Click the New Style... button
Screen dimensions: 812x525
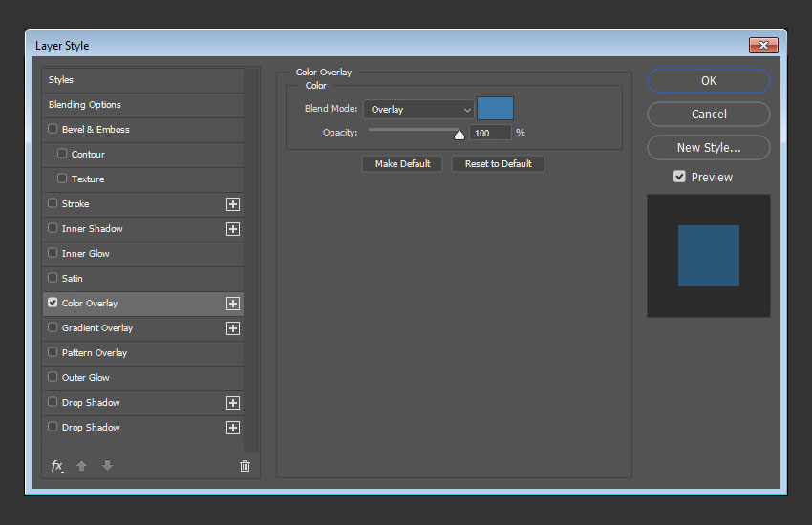point(709,148)
